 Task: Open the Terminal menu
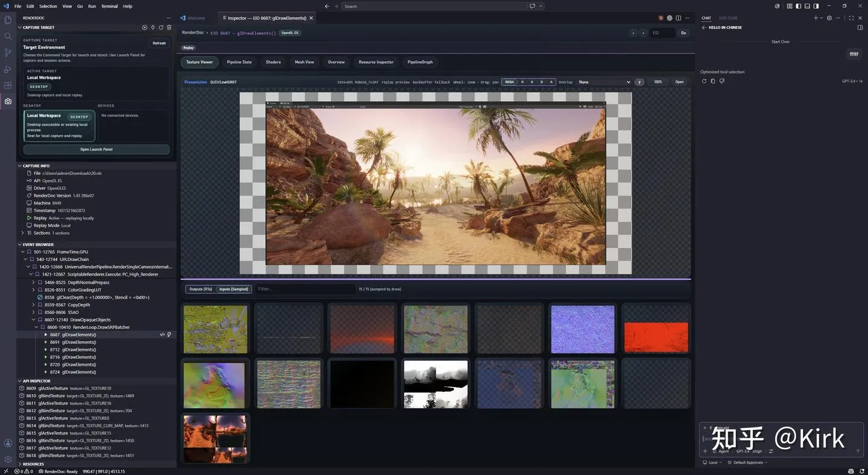pyautogui.click(x=109, y=6)
